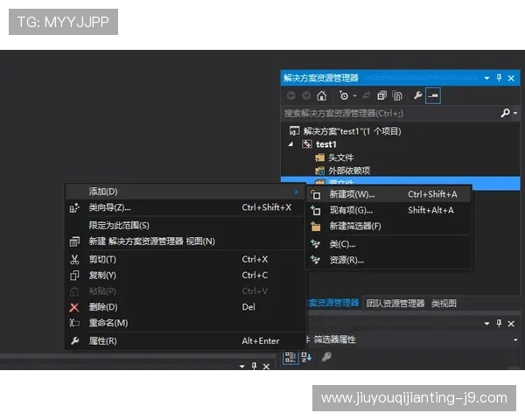525x420 pixels.
Task: Open bottom-left panel window position dropdown
Action: click(x=242, y=367)
